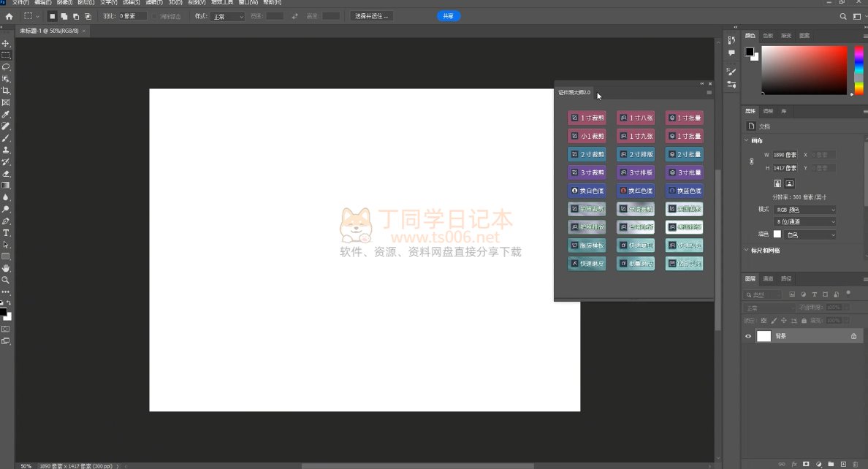
Task: Toggle the layer filter on/off switch
Action: (x=848, y=293)
